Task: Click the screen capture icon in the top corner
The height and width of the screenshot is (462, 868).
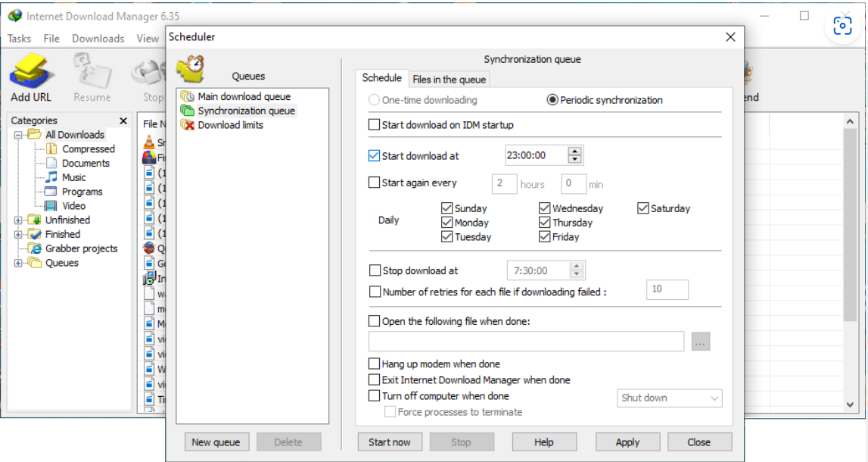Action: pyautogui.click(x=842, y=26)
